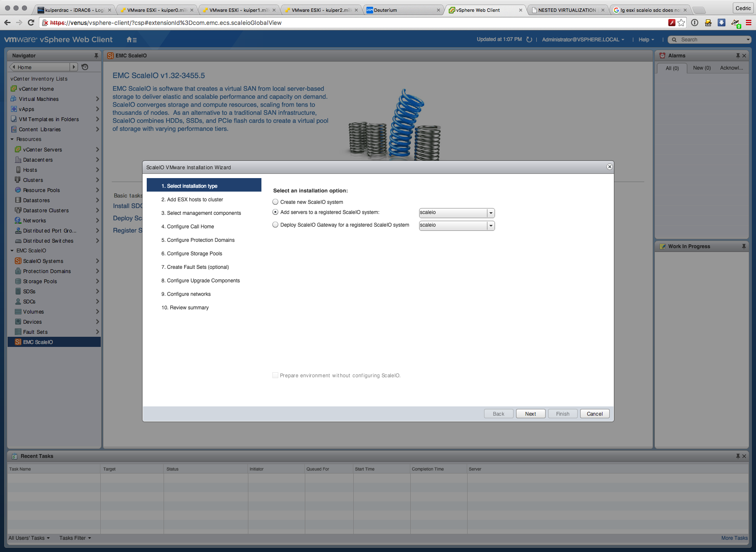Go to wizard step 2 Add ESX hosts
Image resolution: width=756 pixels, height=552 pixels.
pyautogui.click(x=192, y=200)
